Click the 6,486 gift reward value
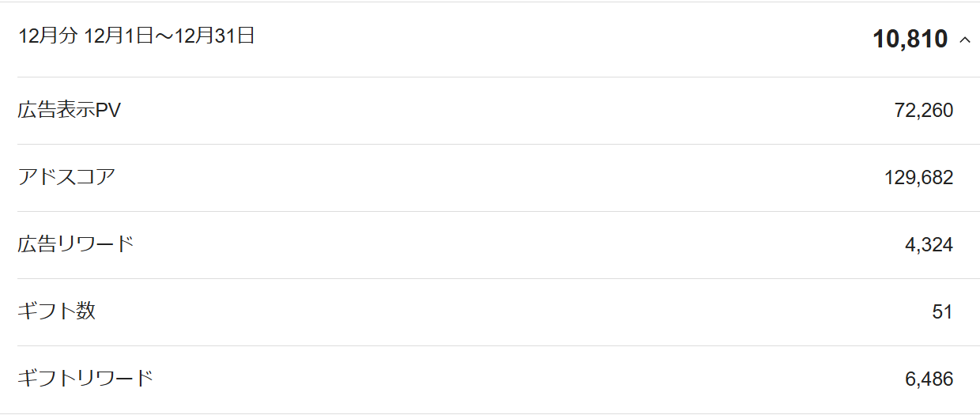 coord(929,379)
